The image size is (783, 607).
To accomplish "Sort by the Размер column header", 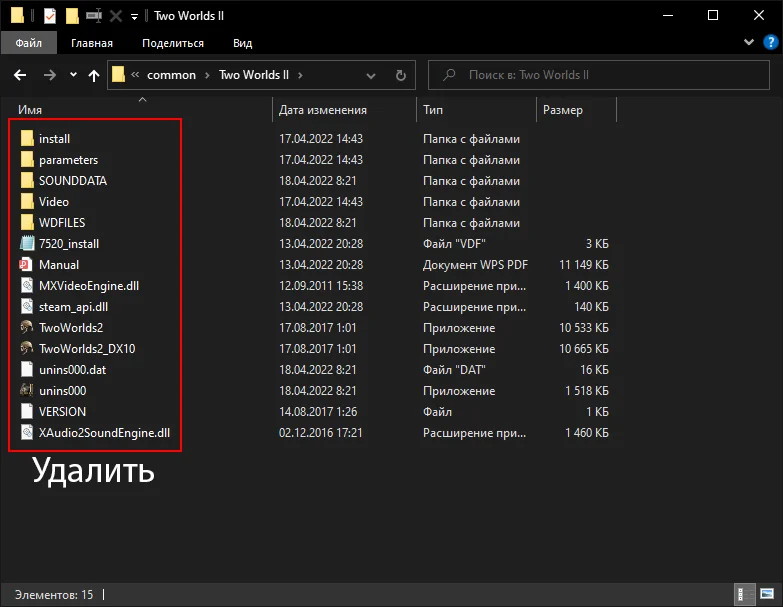I will click(563, 110).
